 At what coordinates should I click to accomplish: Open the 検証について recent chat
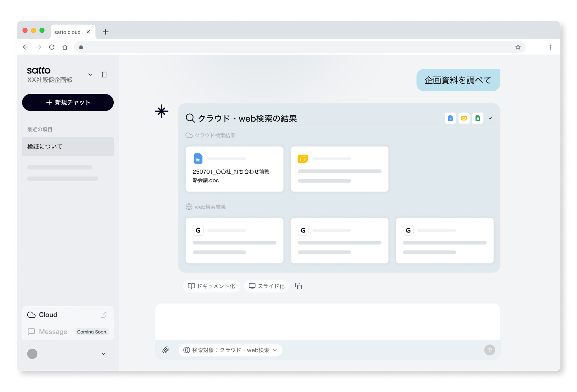68,147
